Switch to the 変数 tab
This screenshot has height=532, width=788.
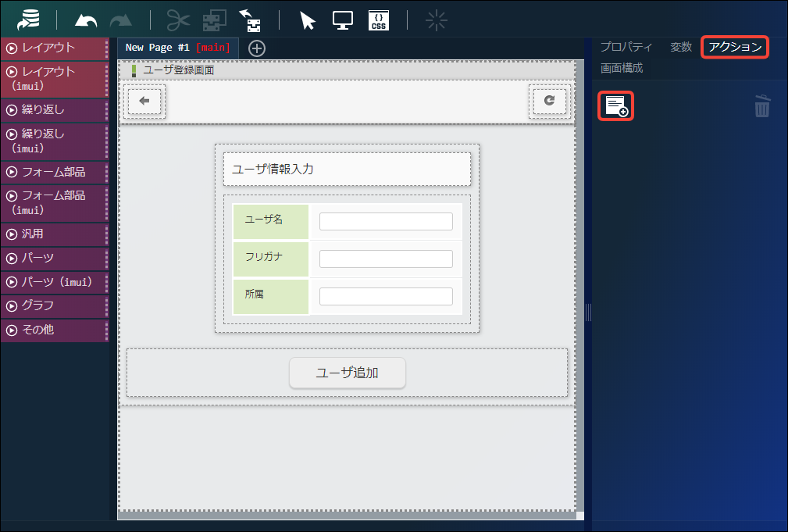point(681,47)
